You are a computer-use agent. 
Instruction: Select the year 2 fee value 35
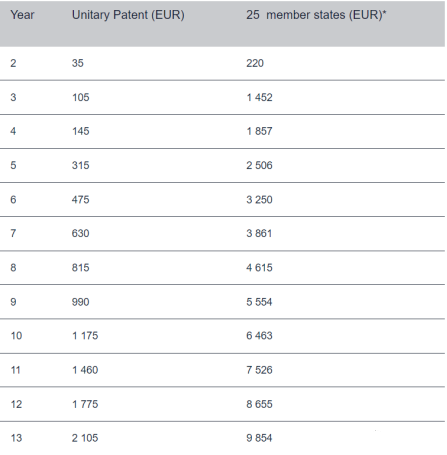pos(78,63)
